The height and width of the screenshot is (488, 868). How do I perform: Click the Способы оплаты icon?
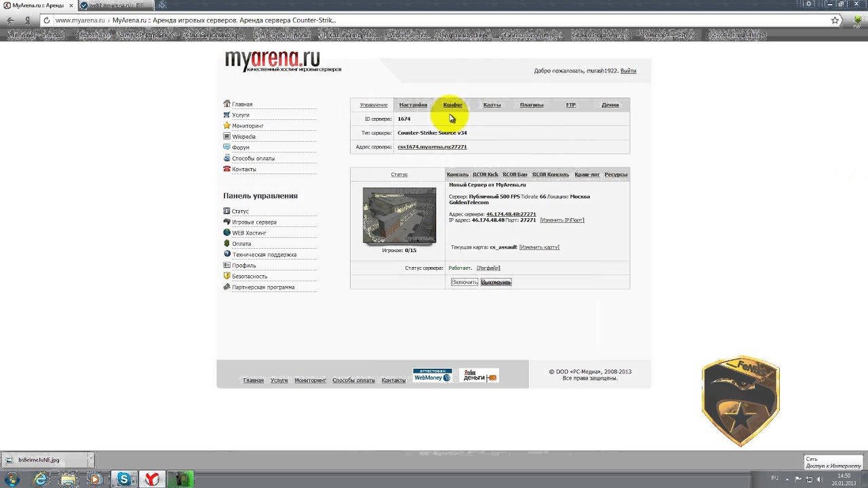[x=227, y=158]
